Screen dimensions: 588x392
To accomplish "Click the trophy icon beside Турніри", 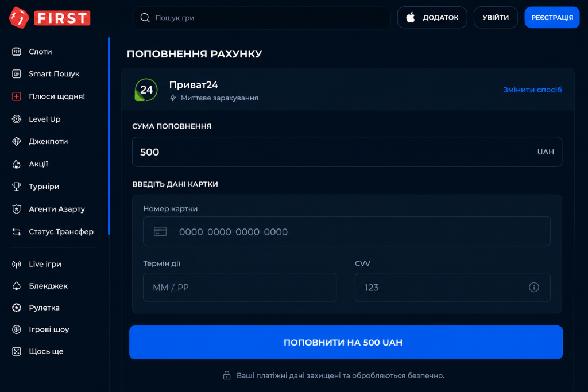I will pos(17,187).
